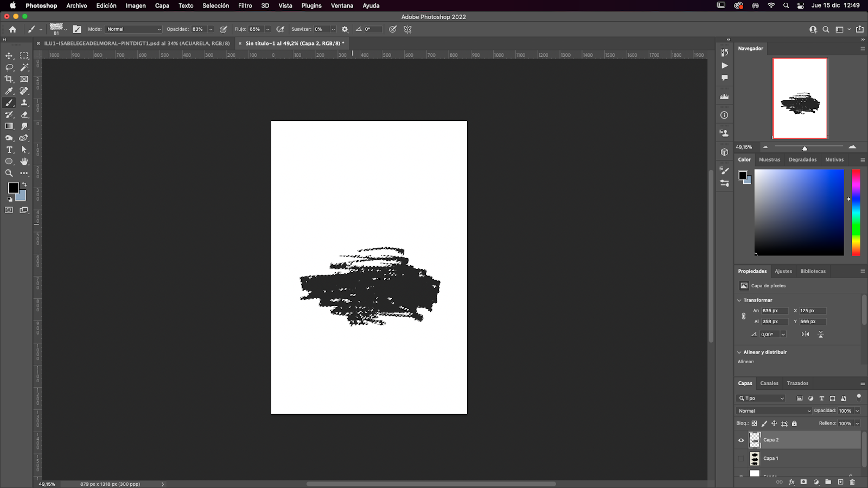Click the foreground color swatch in toolbox

coord(12,187)
